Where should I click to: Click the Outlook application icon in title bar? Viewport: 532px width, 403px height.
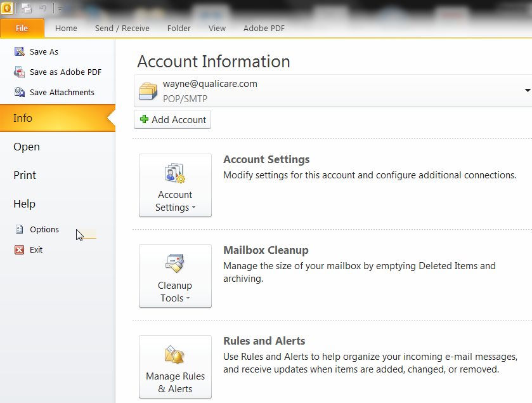[7, 8]
